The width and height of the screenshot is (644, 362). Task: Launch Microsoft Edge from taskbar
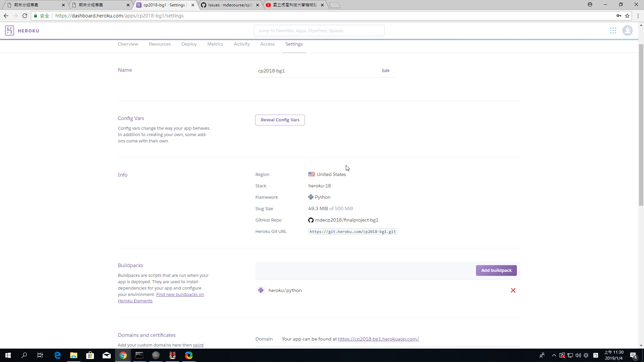pos(57,355)
